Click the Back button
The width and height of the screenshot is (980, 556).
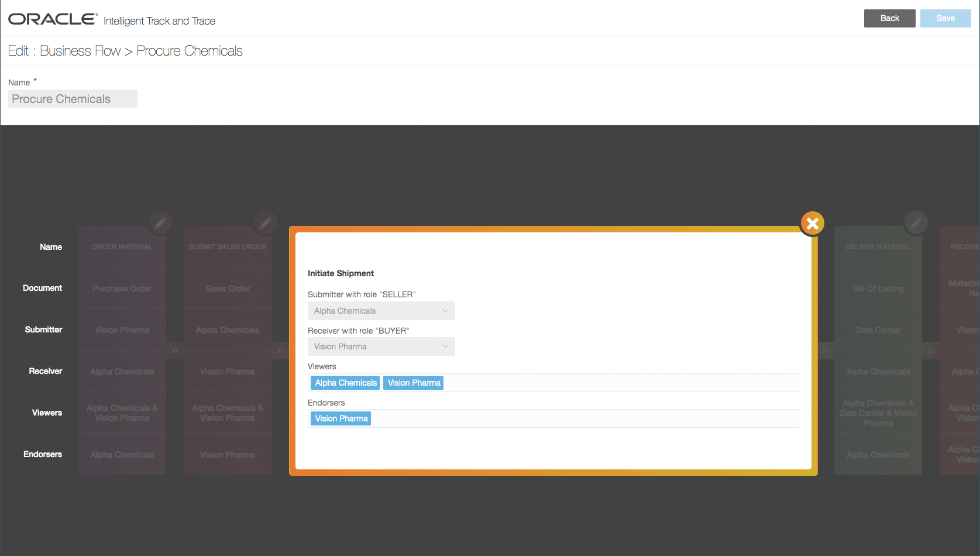[x=889, y=18]
